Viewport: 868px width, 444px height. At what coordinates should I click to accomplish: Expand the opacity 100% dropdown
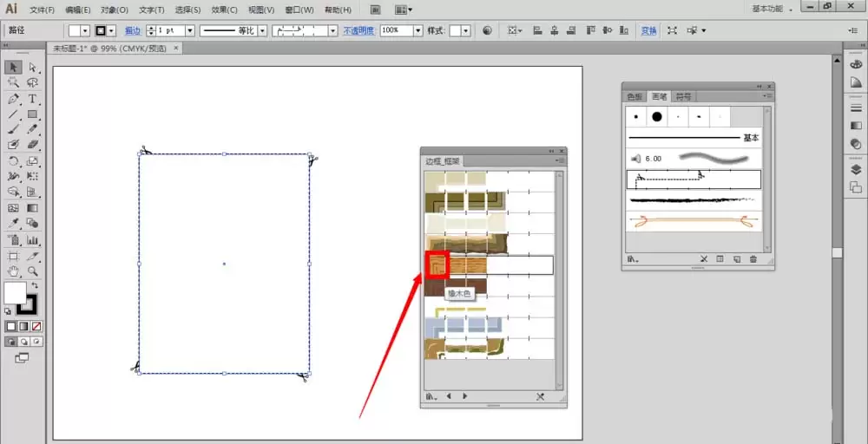tap(418, 31)
